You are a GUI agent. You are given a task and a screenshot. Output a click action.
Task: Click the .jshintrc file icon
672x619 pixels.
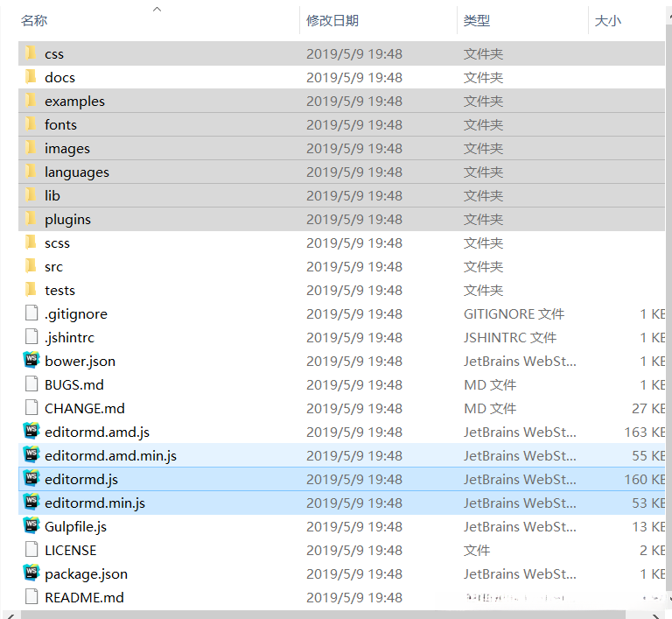[31, 337]
